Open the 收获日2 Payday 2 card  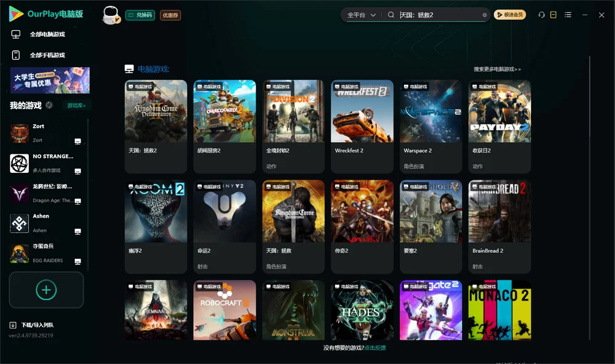(499, 126)
